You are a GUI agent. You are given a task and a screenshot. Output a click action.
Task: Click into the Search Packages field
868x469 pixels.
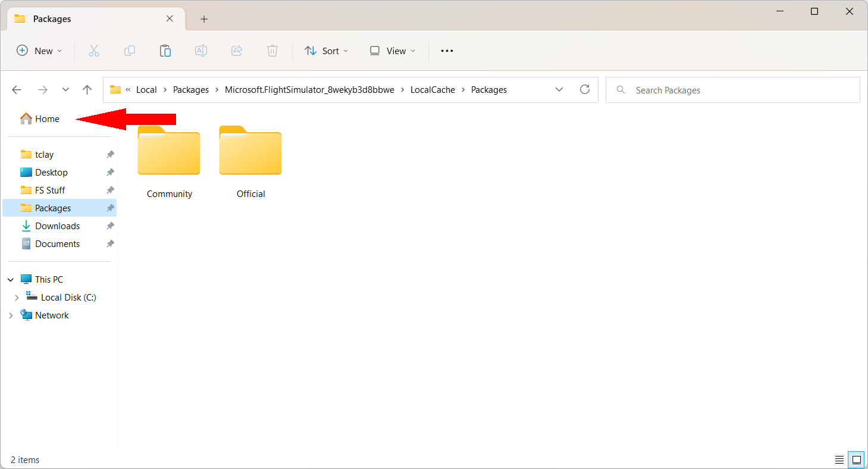733,90
